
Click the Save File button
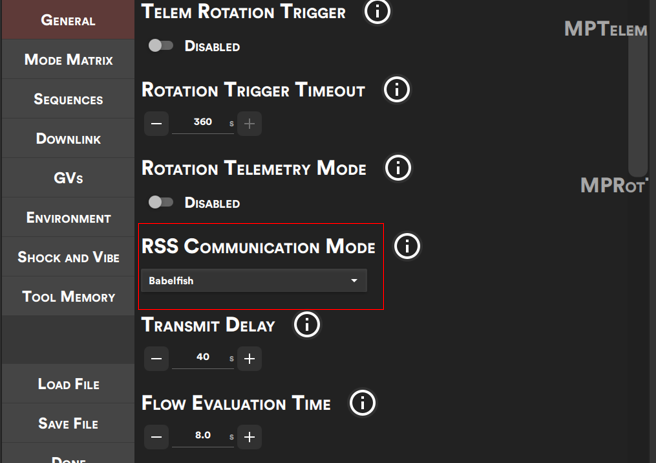tap(68, 424)
